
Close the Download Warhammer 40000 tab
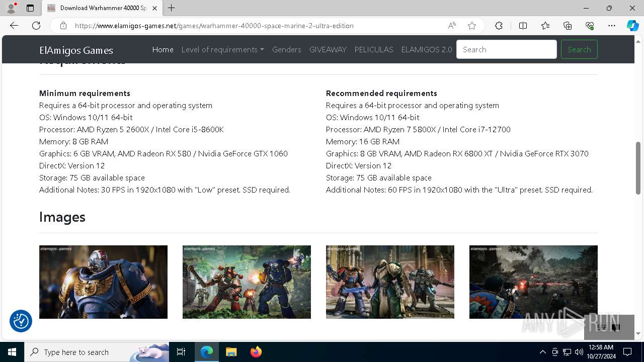(x=155, y=8)
